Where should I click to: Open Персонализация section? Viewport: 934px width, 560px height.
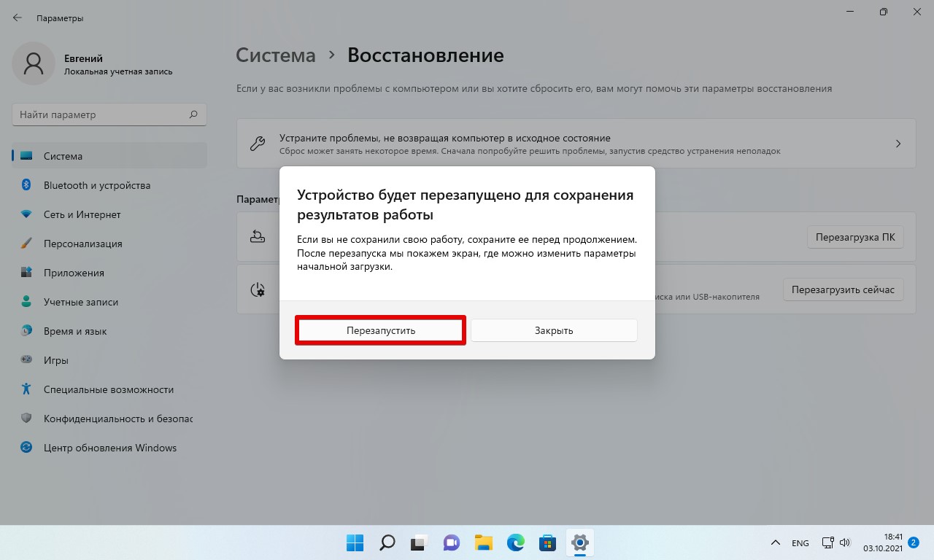pyautogui.click(x=109, y=244)
